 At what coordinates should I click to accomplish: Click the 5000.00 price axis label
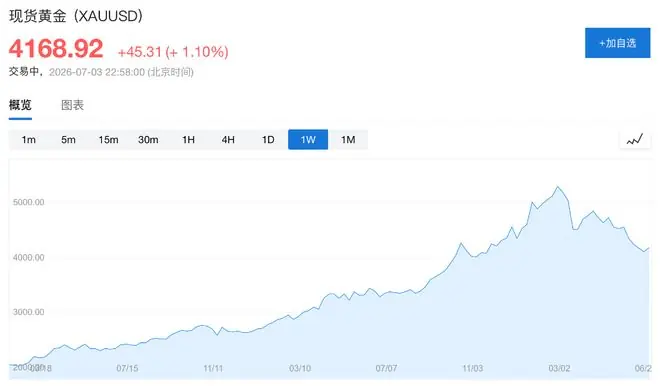[x=29, y=202]
